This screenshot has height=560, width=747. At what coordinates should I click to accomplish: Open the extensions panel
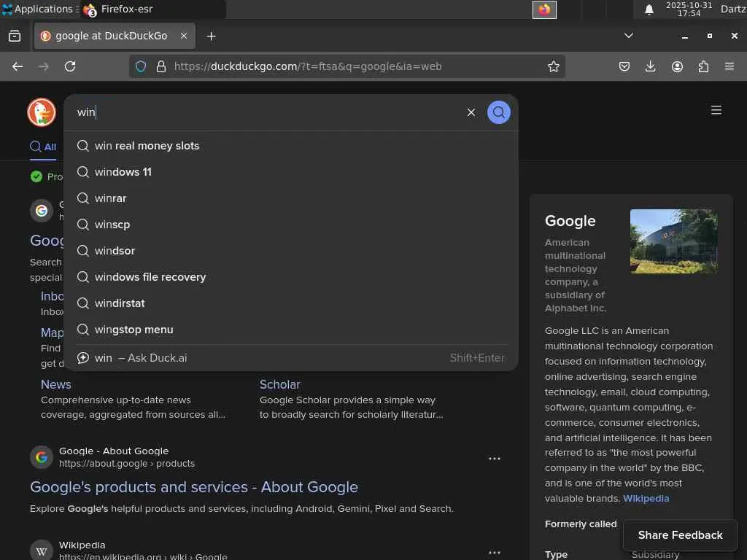pos(703,66)
